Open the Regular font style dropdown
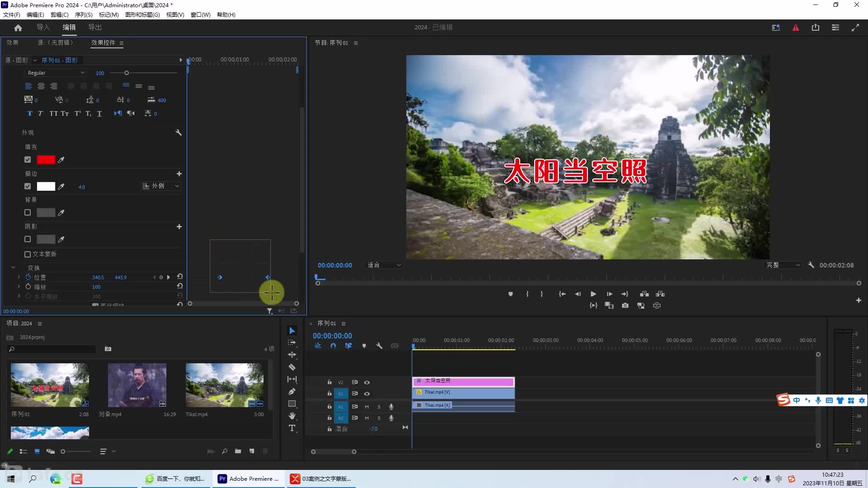The height and width of the screenshot is (488, 868). [x=56, y=73]
